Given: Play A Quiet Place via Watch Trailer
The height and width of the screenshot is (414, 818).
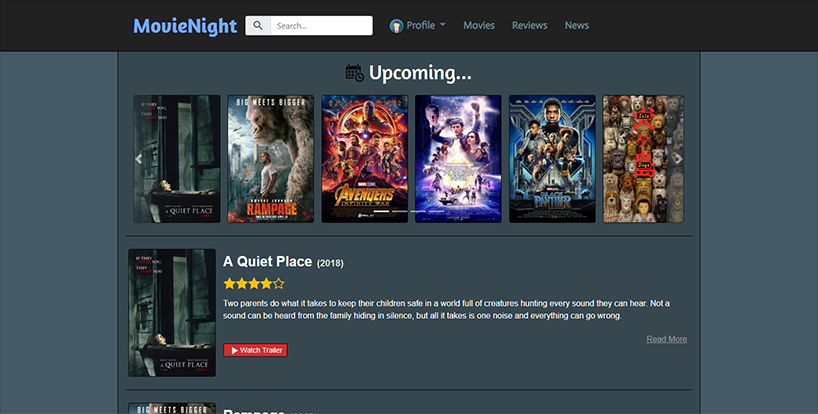Looking at the screenshot, I should point(255,350).
